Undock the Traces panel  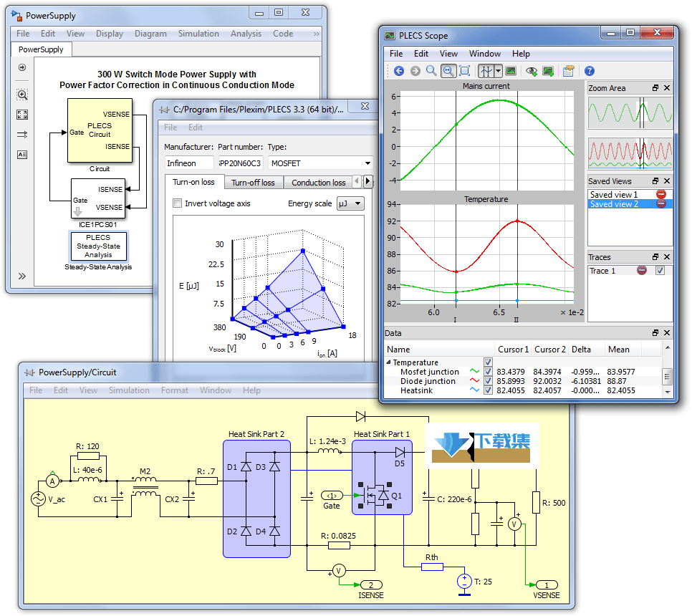[x=655, y=257]
